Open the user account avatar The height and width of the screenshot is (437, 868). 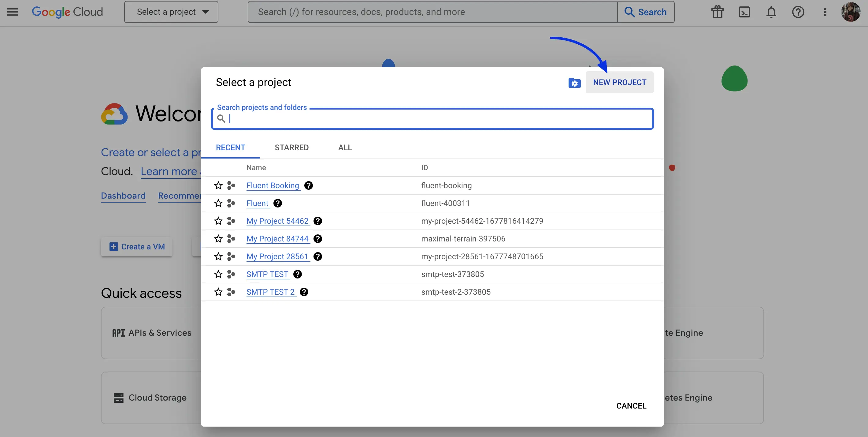(x=851, y=12)
